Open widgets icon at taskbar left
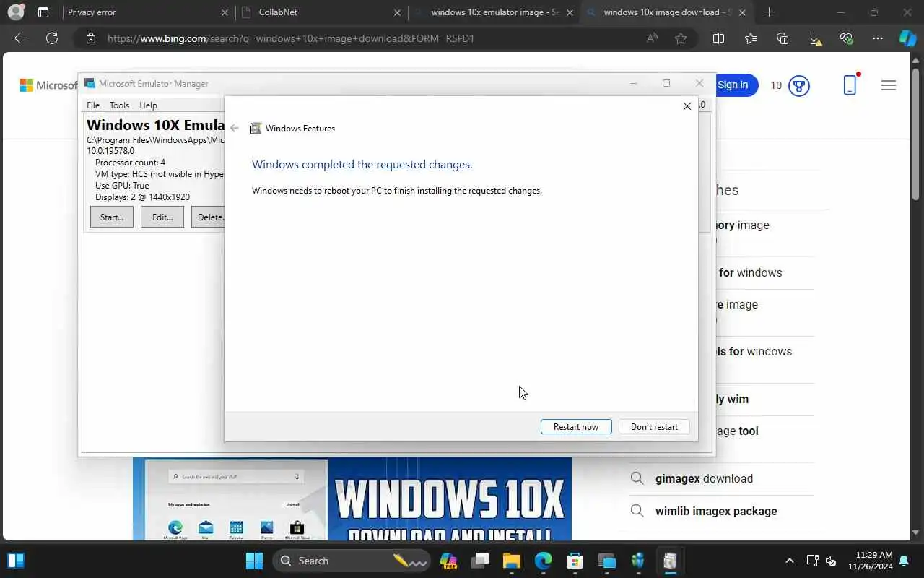Image resolution: width=924 pixels, height=578 pixels. click(15, 561)
